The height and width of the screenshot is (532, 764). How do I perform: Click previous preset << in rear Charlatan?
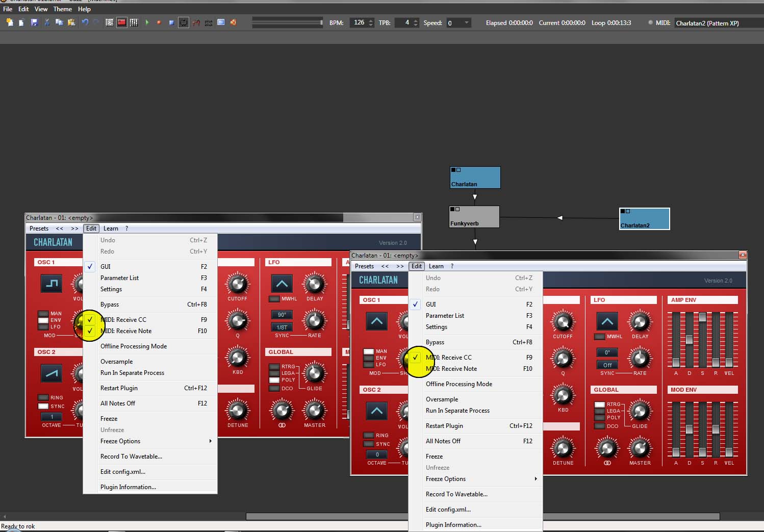(60, 229)
